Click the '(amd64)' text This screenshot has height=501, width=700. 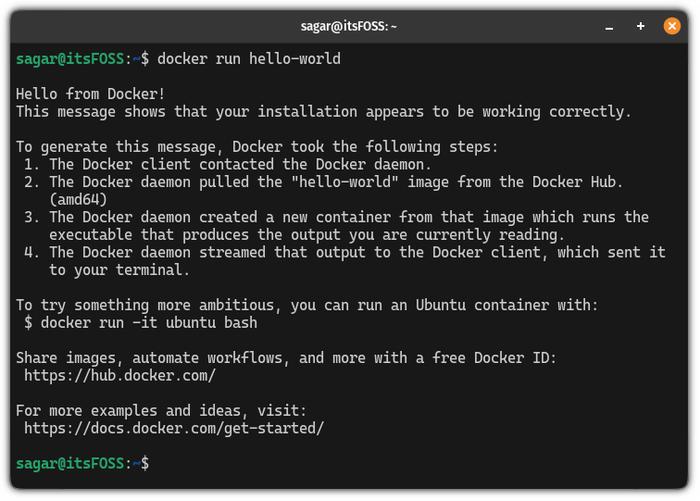pyautogui.click(x=79, y=199)
